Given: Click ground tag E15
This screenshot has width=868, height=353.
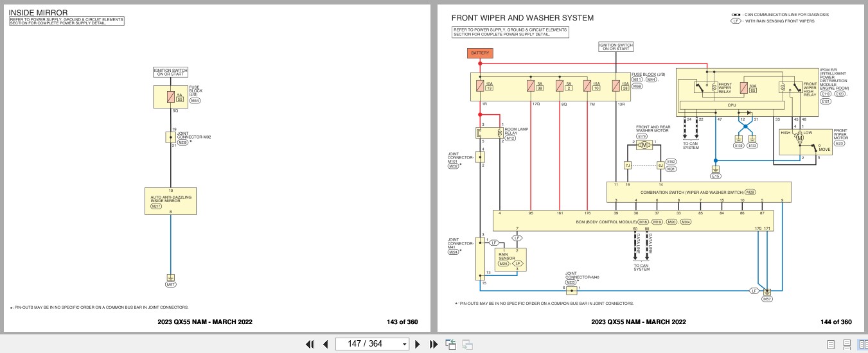Looking at the screenshot, I should coord(715,175).
